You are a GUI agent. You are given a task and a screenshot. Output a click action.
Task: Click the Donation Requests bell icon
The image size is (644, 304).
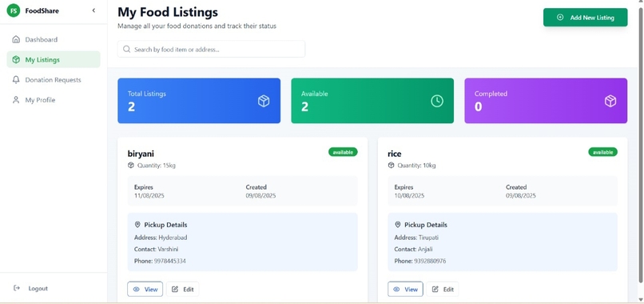tap(16, 80)
